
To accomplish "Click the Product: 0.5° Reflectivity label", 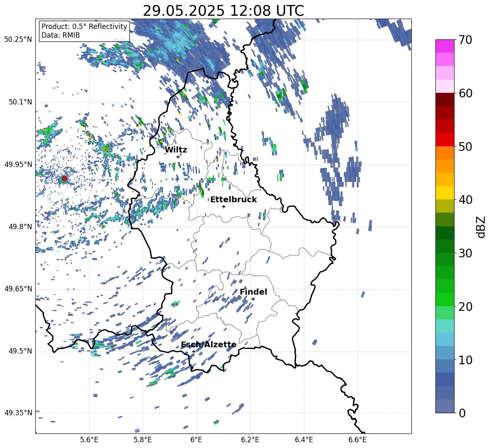I will pyautogui.click(x=84, y=26).
